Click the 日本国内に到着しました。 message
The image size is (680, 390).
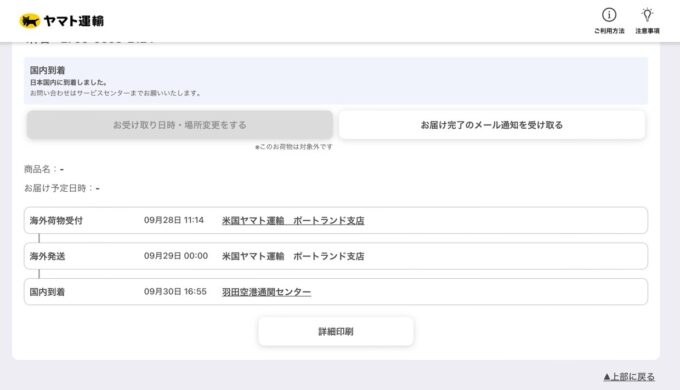click(69, 82)
